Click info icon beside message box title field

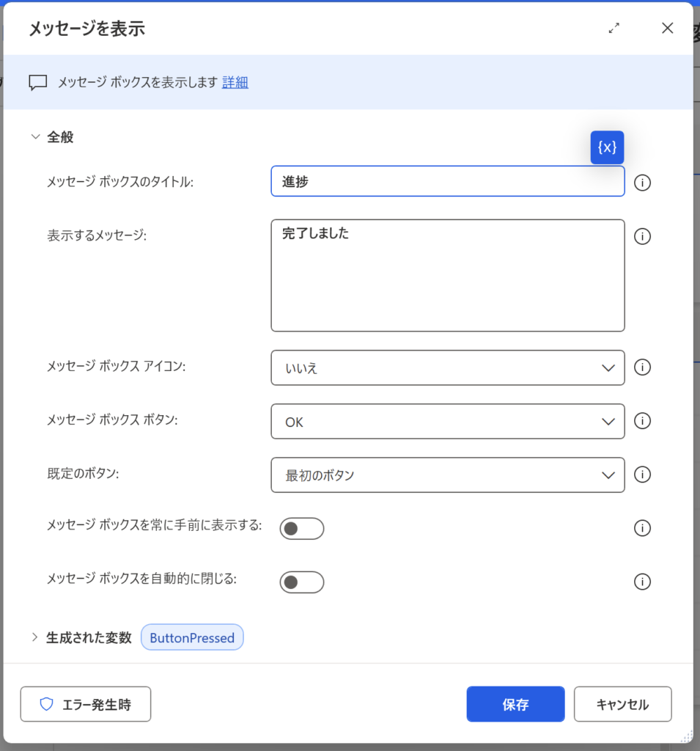[642, 183]
